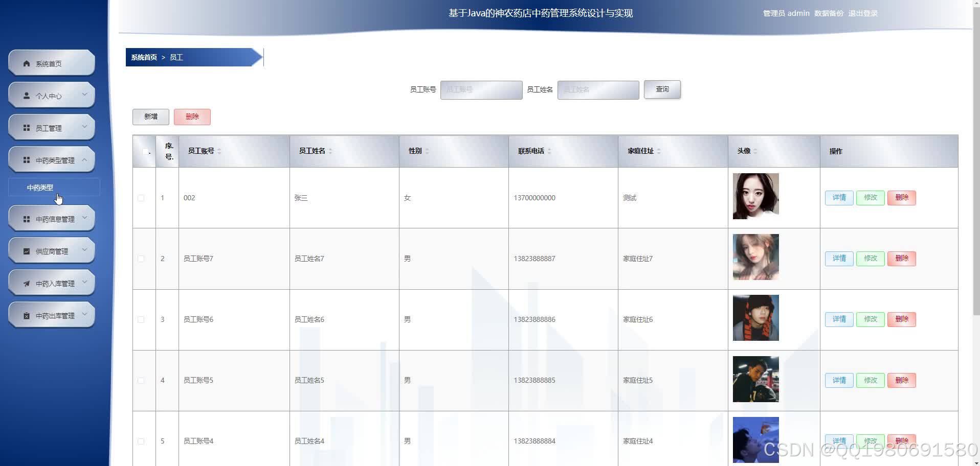Click the 数据备份 link in header
This screenshot has width=980, height=466.
coord(829,13)
